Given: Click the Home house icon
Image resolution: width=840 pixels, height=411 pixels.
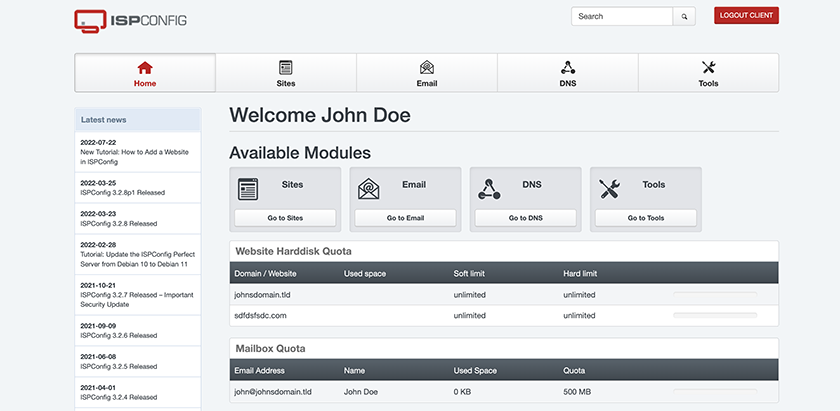Looking at the screenshot, I should (x=145, y=68).
